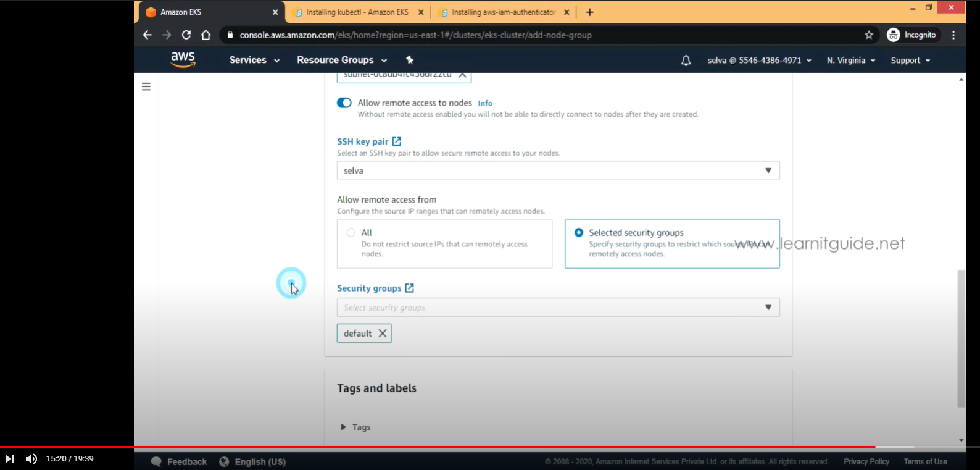The image size is (980, 470).
Task: Click the Info link beside remote access
Action: pyautogui.click(x=485, y=104)
